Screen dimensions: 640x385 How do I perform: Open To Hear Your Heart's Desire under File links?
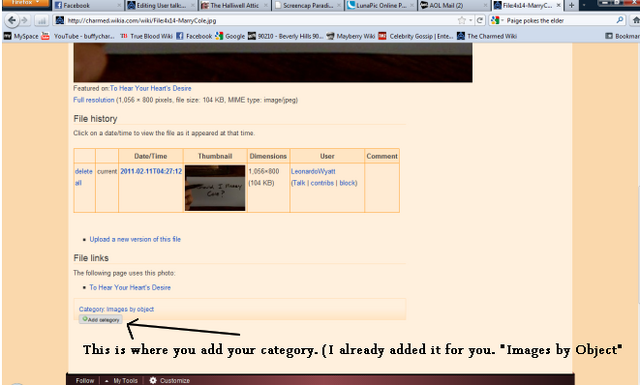[x=130, y=287]
